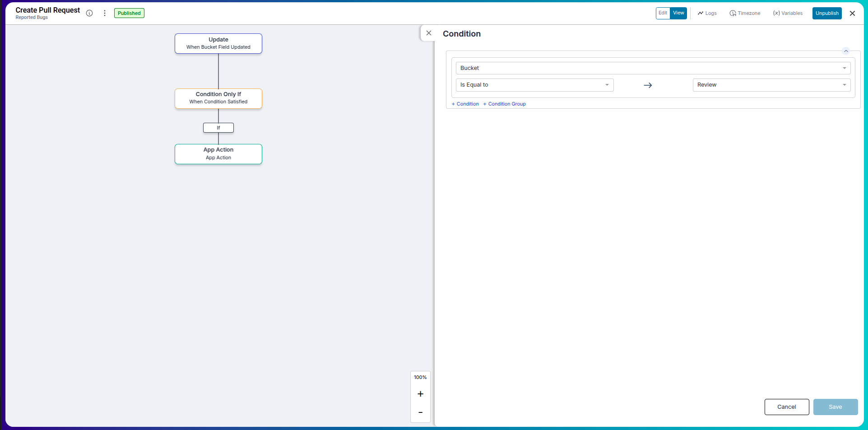This screenshot has height=430, width=868.
Task: Switch to View mode
Action: tap(678, 13)
